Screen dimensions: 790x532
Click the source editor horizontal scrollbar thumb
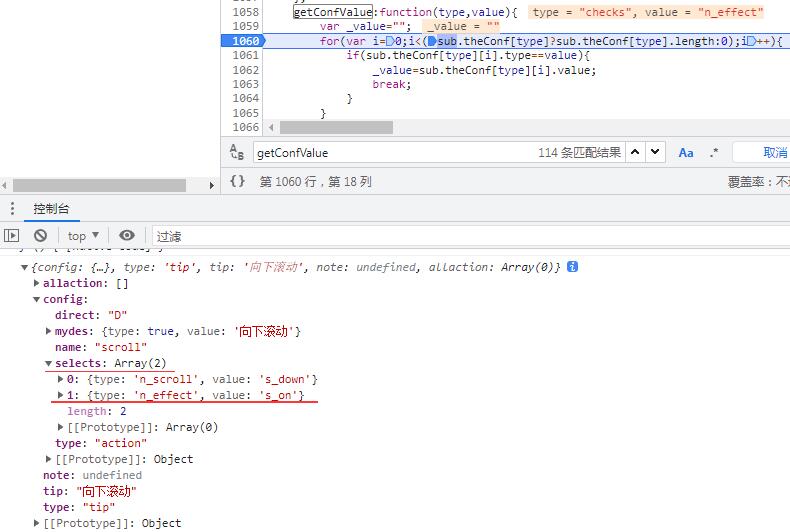pyautogui.click(x=336, y=127)
